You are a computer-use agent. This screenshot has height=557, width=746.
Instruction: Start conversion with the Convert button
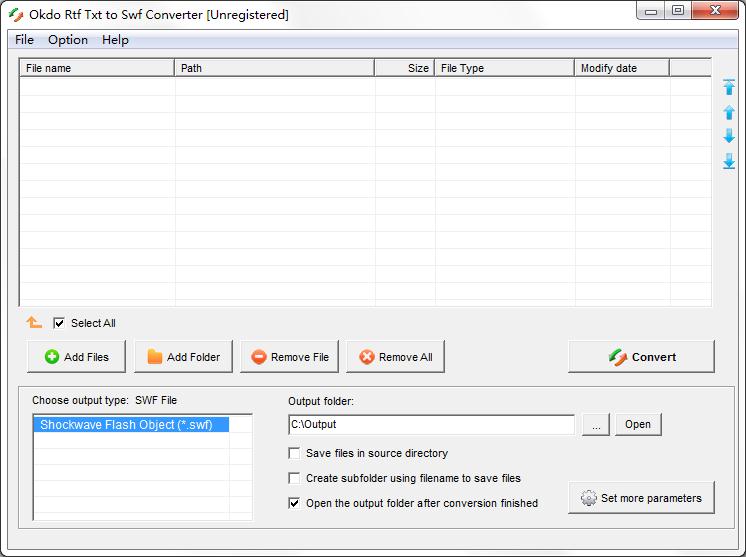(x=641, y=357)
